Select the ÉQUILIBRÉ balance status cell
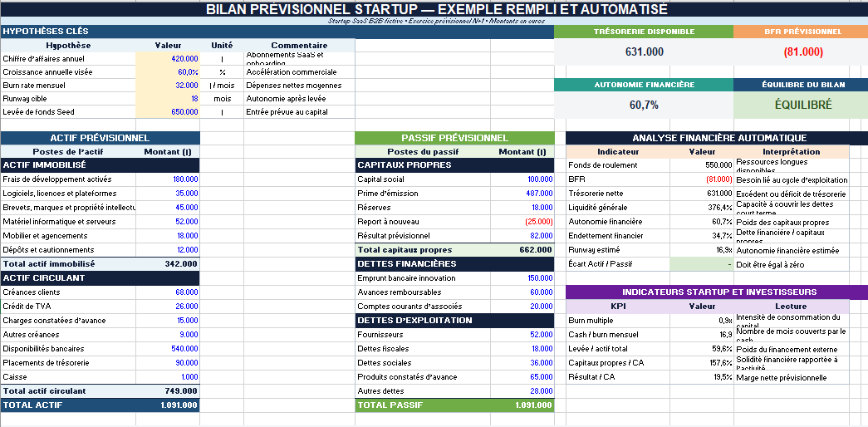 [802, 106]
